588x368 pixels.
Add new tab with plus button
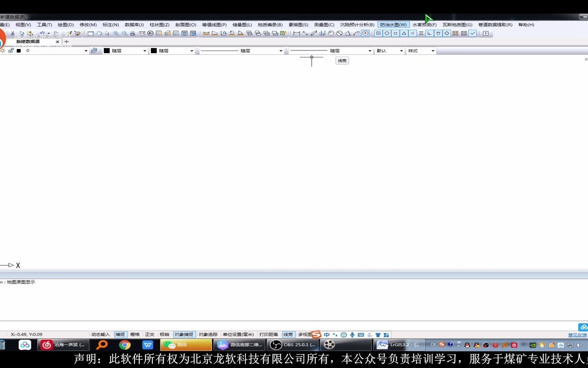[x=67, y=42]
